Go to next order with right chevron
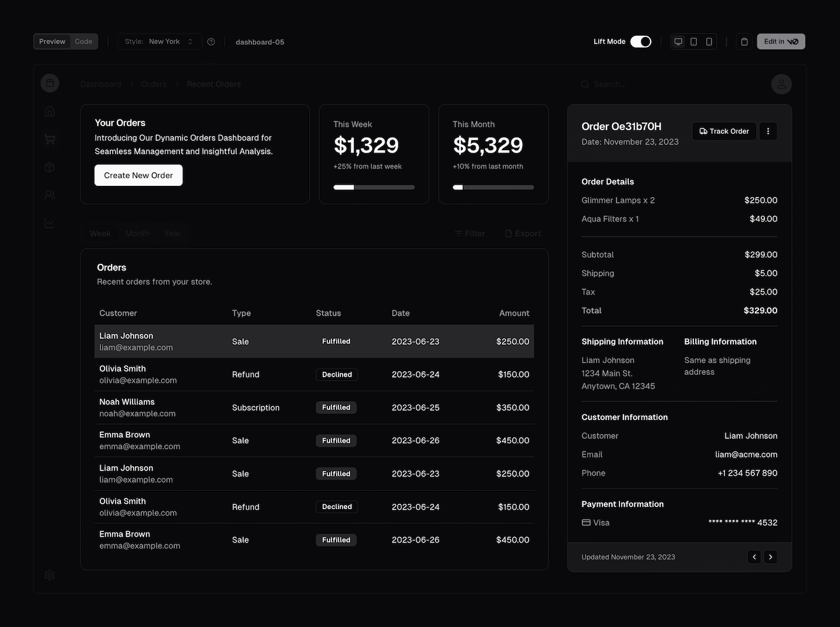The image size is (840, 627). click(771, 557)
